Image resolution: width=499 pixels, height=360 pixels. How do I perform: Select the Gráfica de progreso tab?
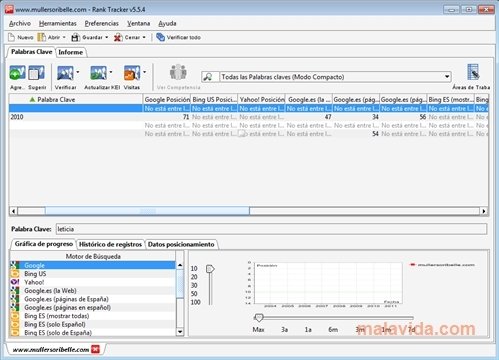[x=44, y=244]
